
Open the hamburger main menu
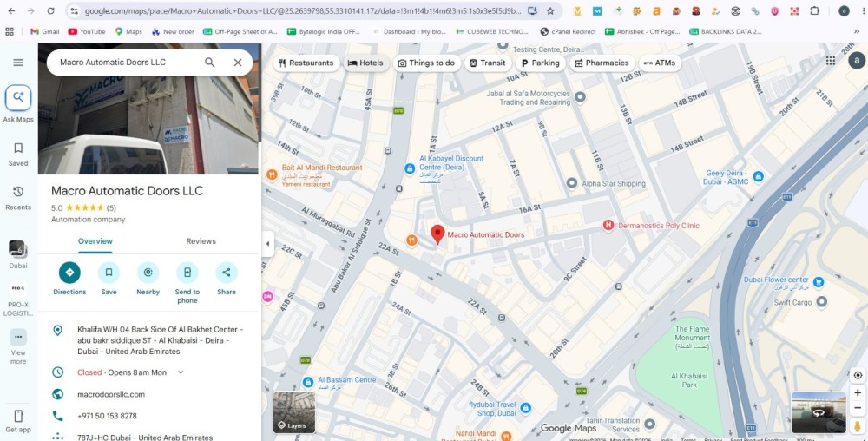[x=18, y=63]
